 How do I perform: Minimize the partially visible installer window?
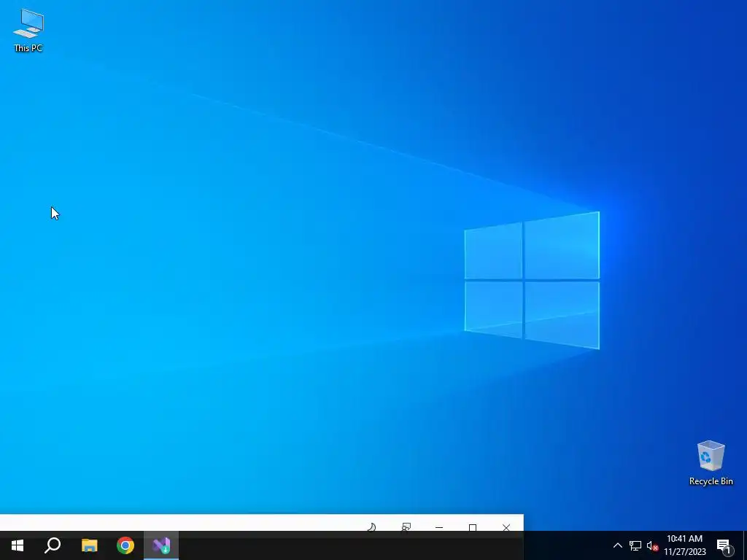point(439,527)
